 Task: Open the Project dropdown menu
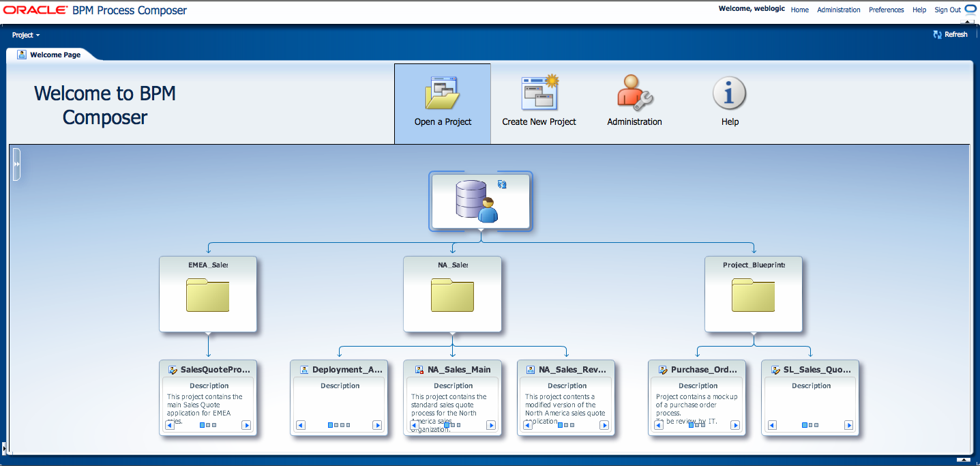pos(26,35)
